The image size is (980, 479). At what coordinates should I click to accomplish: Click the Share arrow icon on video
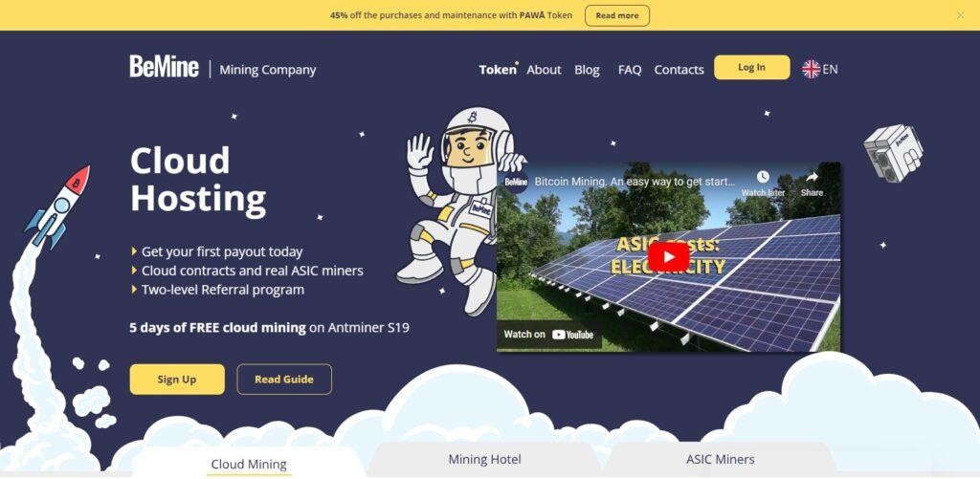coord(812,178)
